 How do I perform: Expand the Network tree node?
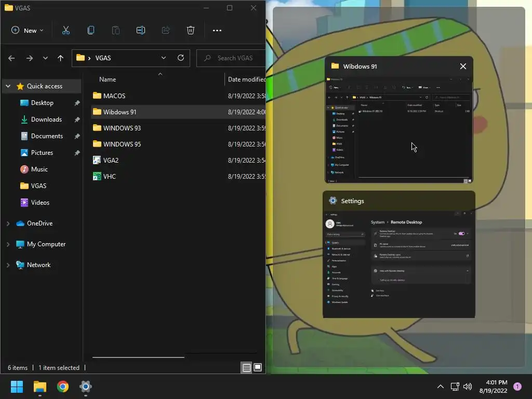click(x=8, y=265)
